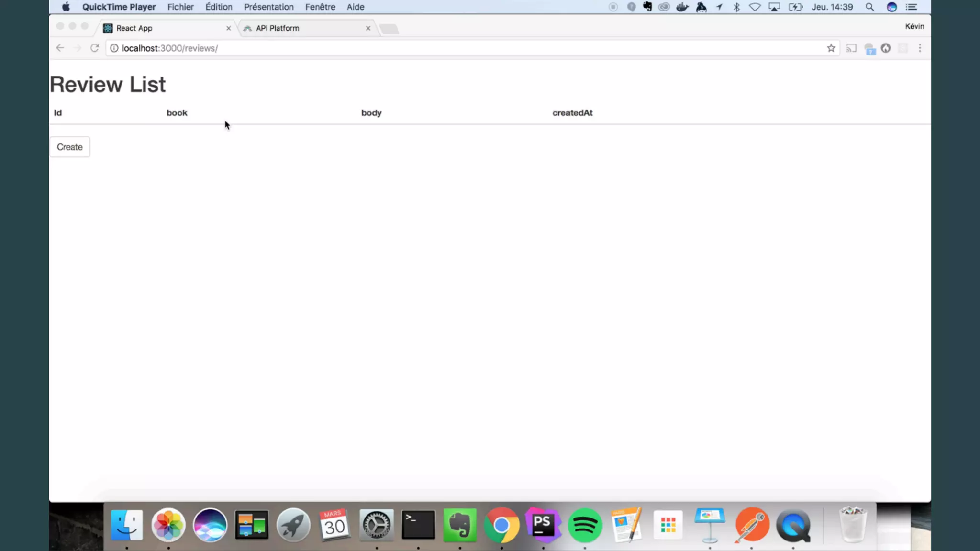The height and width of the screenshot is (551, 980).
Task: Click the Review List heading
Action: [x=108, y=84]
